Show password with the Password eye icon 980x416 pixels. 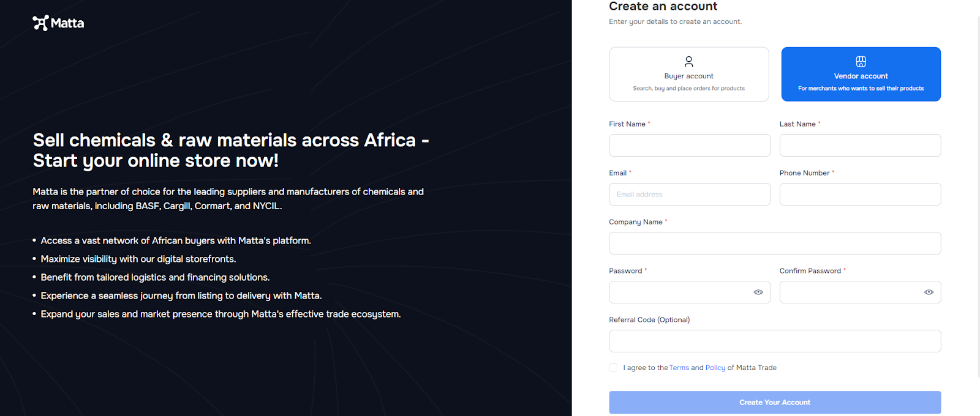pyautogui.click(x=758, y=292)
